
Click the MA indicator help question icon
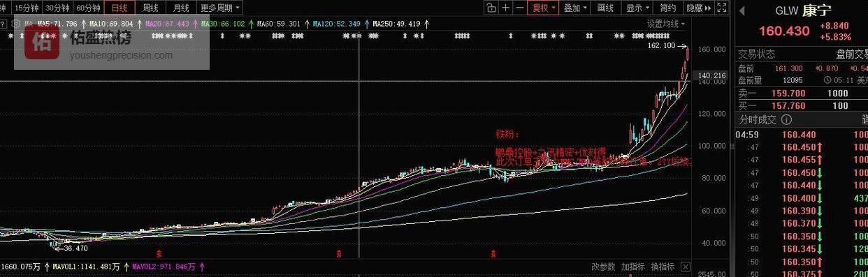pos(3,23)
